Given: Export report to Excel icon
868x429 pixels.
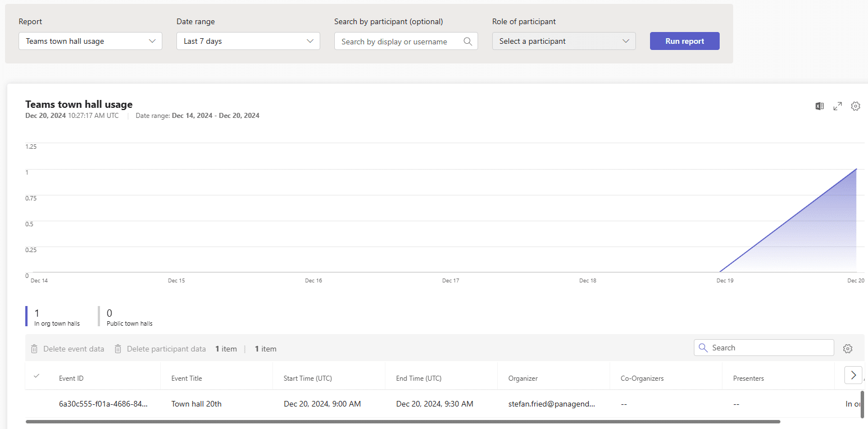Looking at the screenshot, I should tap(820, 106).
